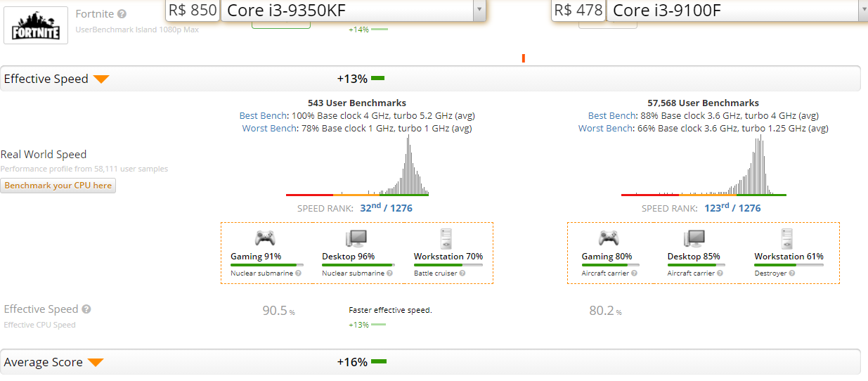Click the i3-9100F benchmark distribution histogram

coord(704,166)
